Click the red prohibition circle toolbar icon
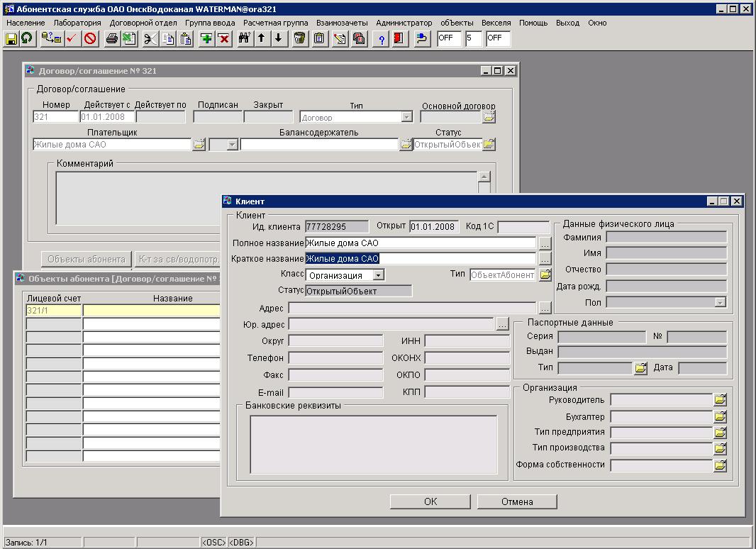This screenshot has height=549, width=756. click(x=90, y=38)
